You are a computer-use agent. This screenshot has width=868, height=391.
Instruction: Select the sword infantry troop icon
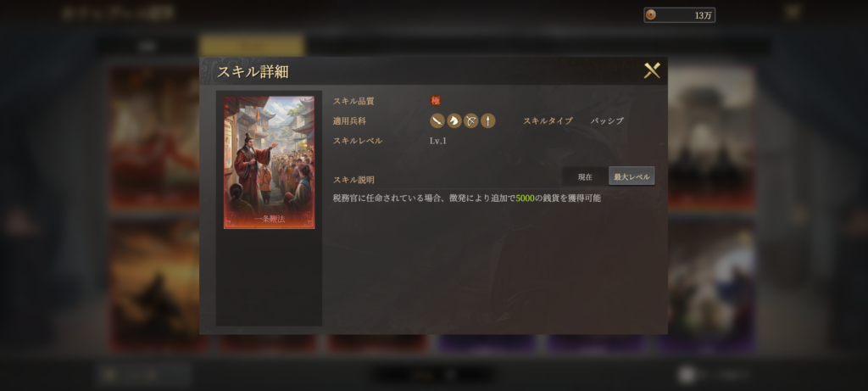click(x=437, y=120)
